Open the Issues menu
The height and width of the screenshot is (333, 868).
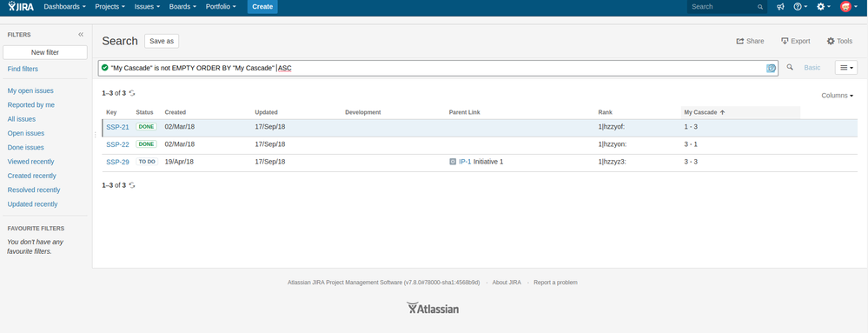click(x=147, y=7)
